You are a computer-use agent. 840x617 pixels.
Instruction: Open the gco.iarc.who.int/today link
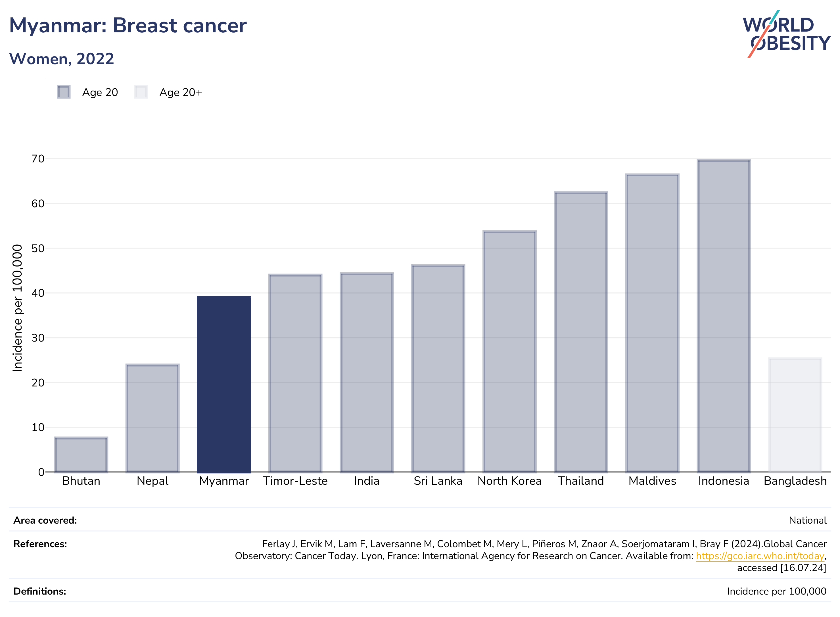click(760, 556)
